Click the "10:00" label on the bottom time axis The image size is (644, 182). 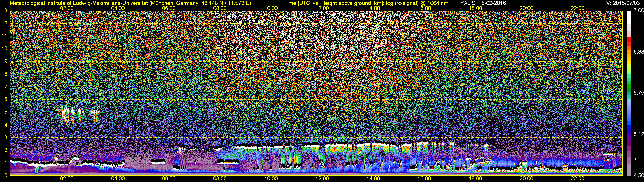point(271,179)
